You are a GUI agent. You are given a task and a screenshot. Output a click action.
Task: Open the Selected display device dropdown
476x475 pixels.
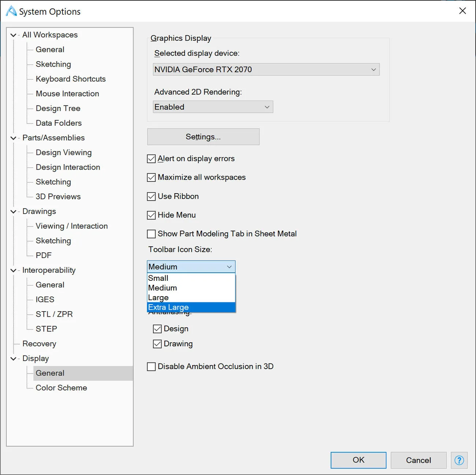click(x=266, y=69)
